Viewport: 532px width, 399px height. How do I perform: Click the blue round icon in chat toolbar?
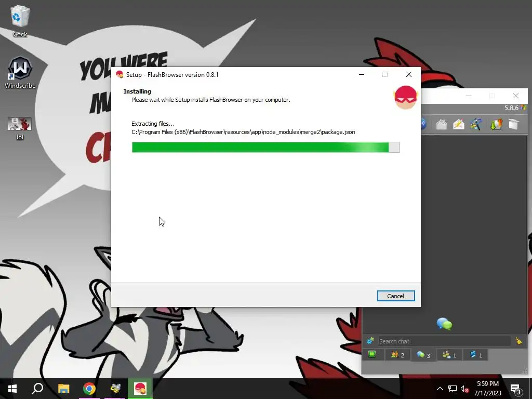(423, 124)
